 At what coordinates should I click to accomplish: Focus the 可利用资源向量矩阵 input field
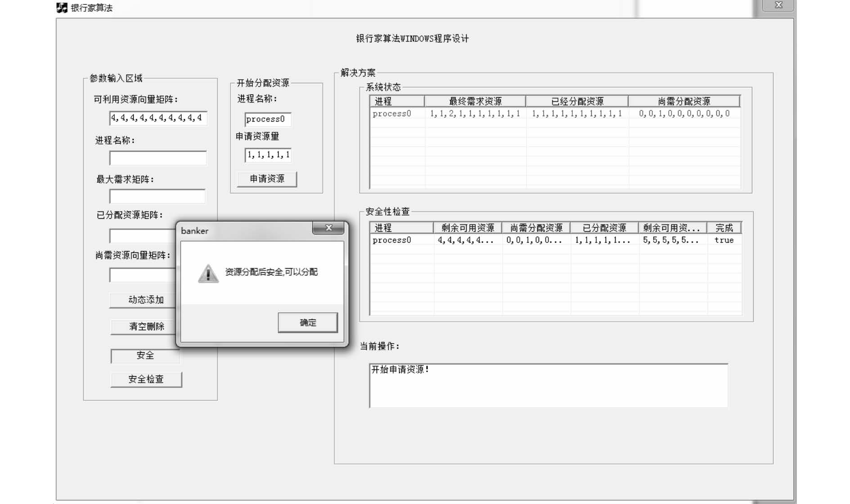pos(157,118)
